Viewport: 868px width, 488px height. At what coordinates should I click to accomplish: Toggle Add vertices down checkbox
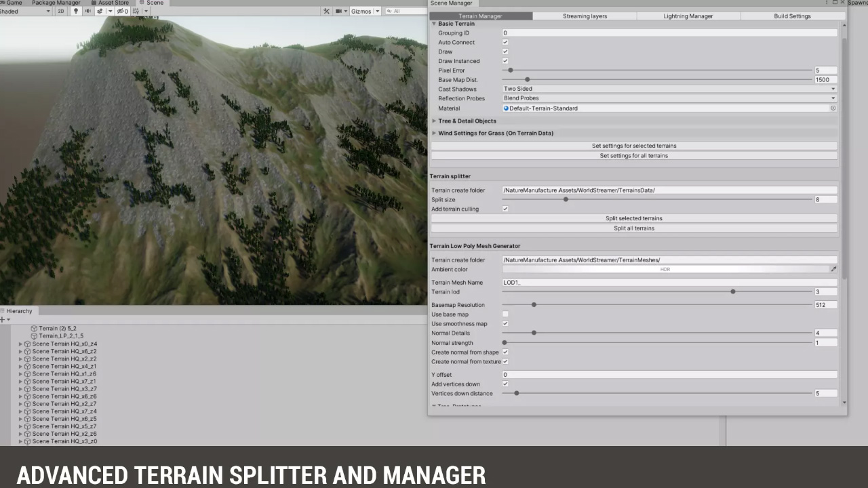click(x=505, y=384)
